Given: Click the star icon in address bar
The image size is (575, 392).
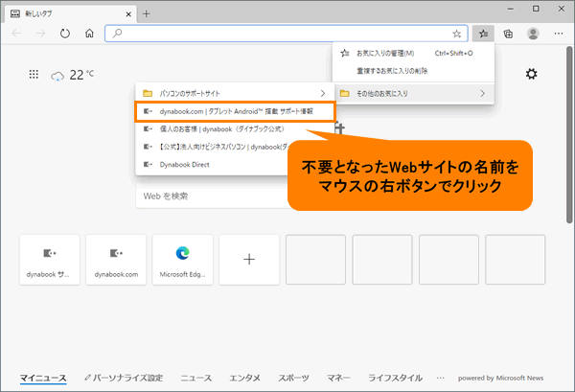Looking at the screenshot, I should tap(456, 35).
